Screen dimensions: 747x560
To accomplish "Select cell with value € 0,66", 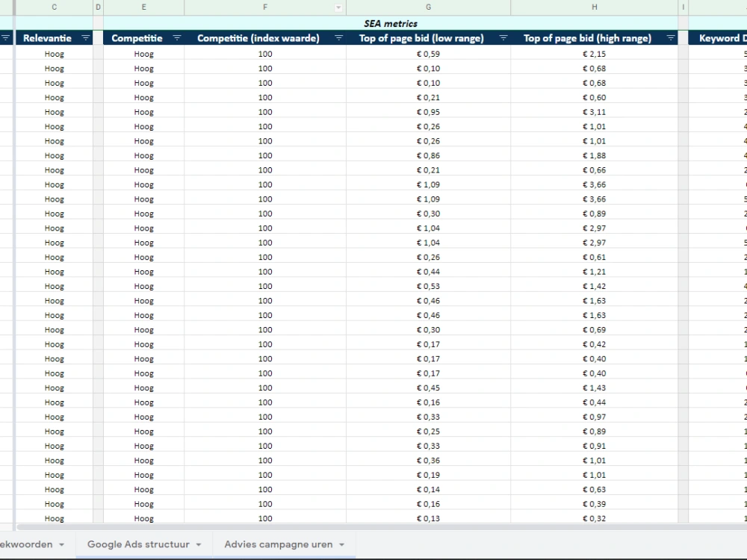I will pyautogui.click(x=594, y=170).
